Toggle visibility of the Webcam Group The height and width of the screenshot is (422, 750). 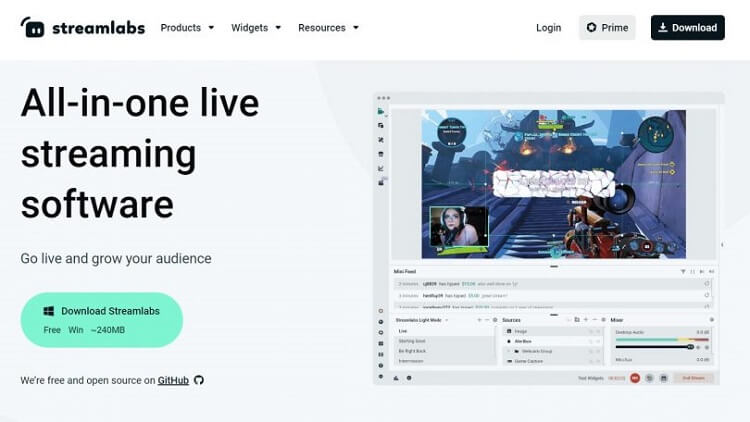pyautogui.click(x=598, y=351)
